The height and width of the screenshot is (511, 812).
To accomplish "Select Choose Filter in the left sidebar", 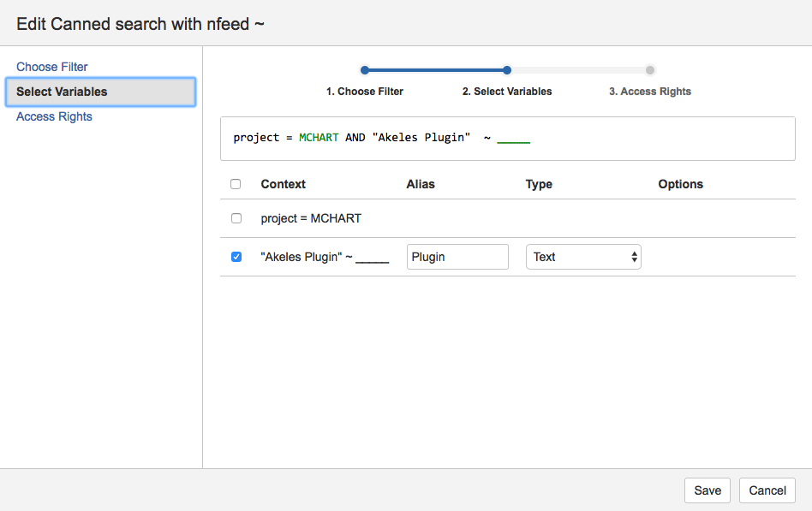I will pos(51,66).
